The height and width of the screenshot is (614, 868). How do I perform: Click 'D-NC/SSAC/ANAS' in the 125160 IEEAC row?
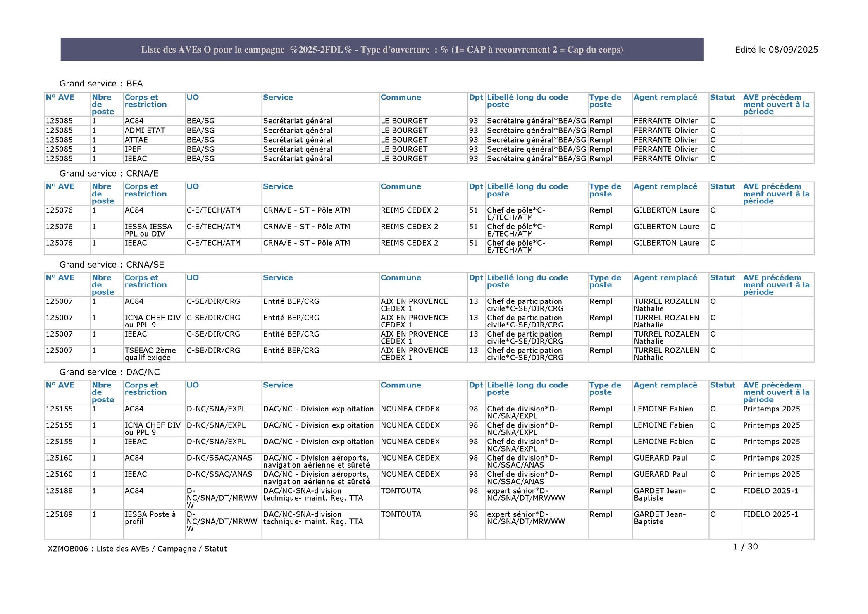point(219,474)
